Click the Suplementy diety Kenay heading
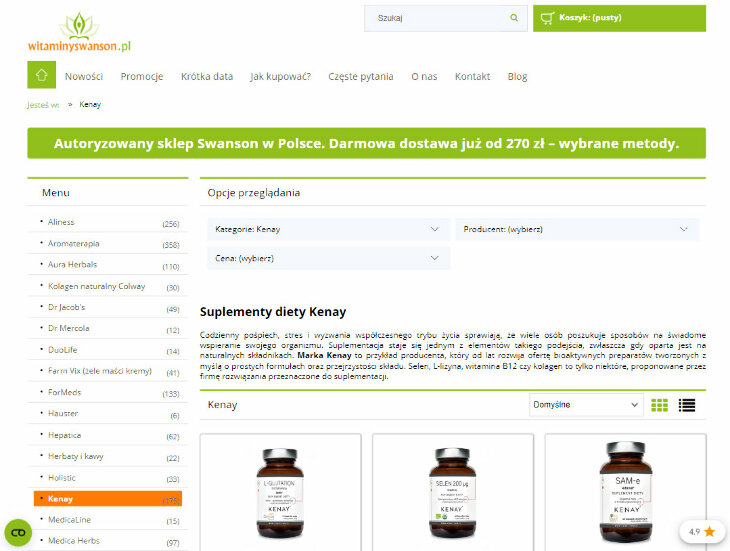 coord(273,312)
